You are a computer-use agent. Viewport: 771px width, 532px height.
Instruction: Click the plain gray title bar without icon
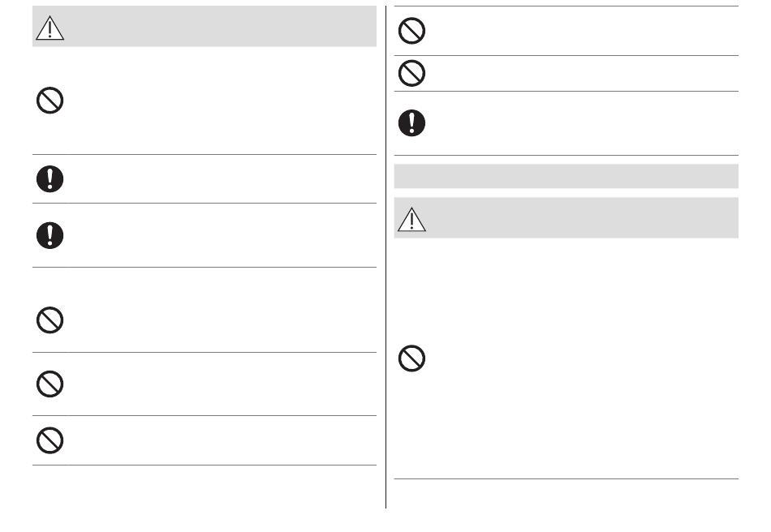(x=566, y=176)
